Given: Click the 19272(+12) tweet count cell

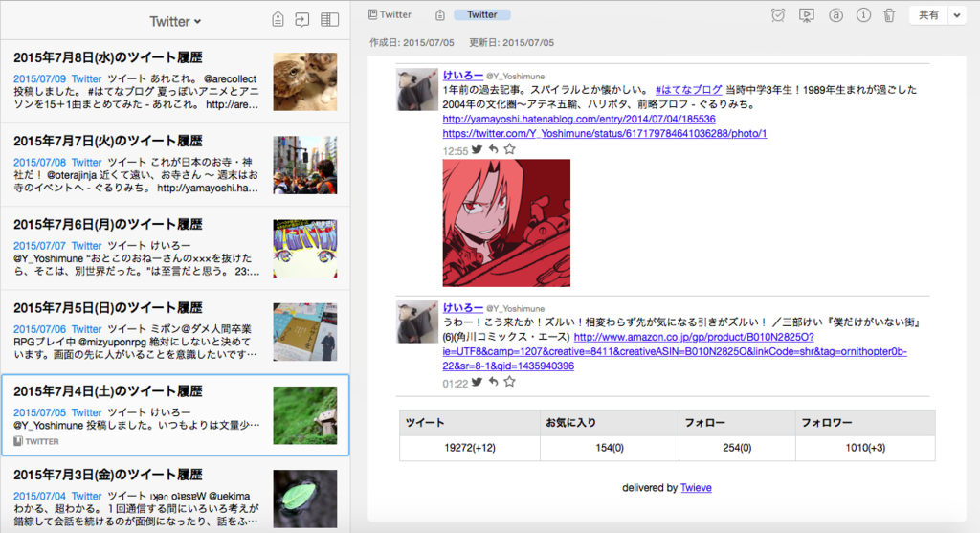Looking at the screenshot, I should pyautogui.click(x=469, y=448).
